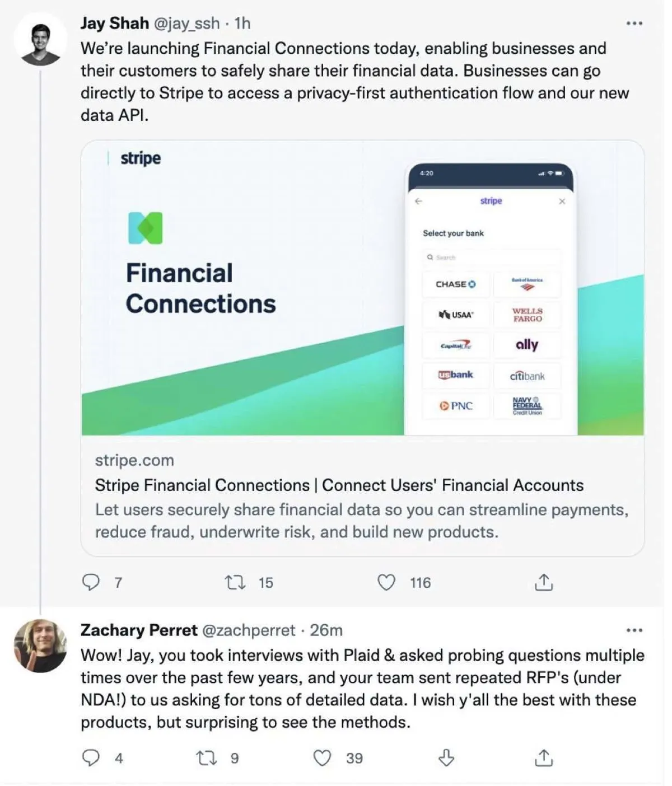Open the Stripe Financial Connections link title
Image resolution: width=672 pixels, height=786 pixels.
[339, 485]
